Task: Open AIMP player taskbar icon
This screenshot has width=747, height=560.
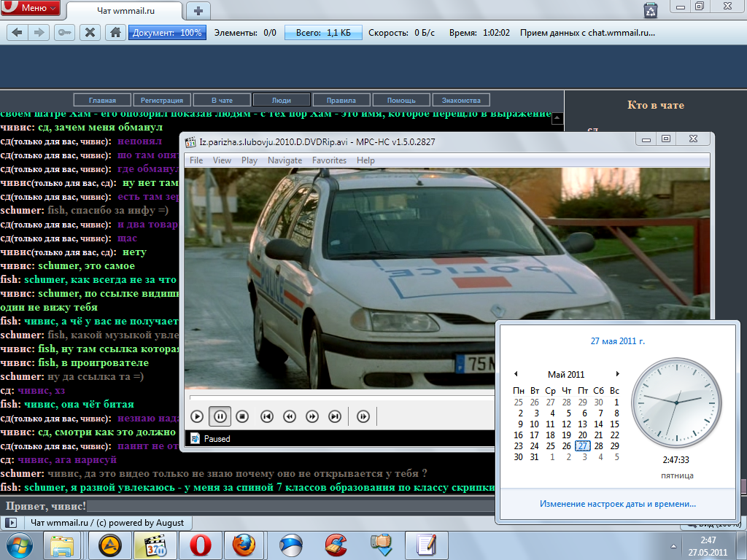Action: (110, 545)
